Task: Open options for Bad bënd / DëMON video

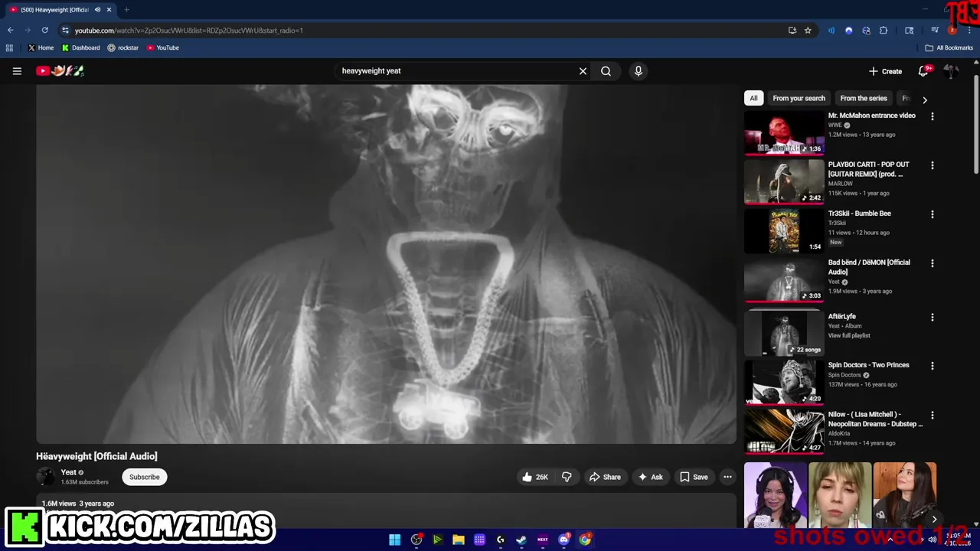Action: pyautogui.click(x=932, y=263)
